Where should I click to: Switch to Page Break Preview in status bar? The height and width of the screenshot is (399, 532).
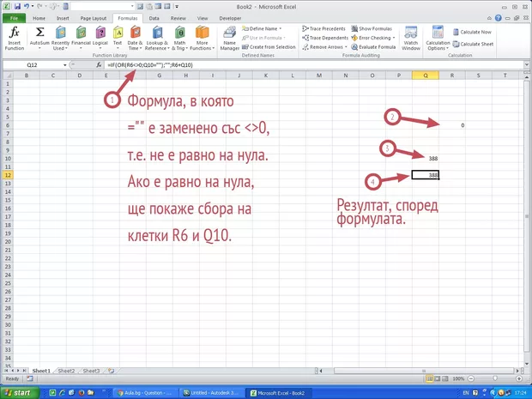point(444,378)
